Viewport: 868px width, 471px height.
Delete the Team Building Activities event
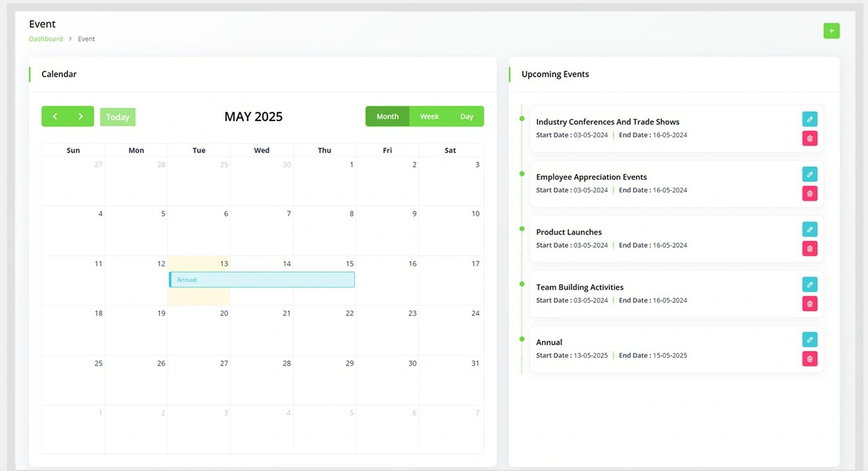point(810,304)
